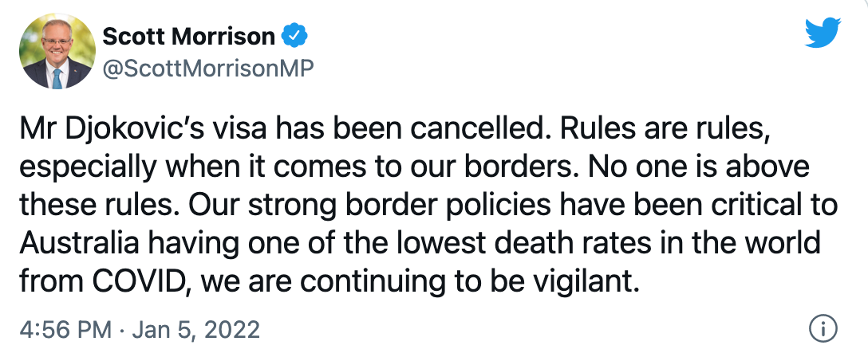Click the 4:56 PM timestamp
The image size is (868, 357).
(x=65, y=330)
